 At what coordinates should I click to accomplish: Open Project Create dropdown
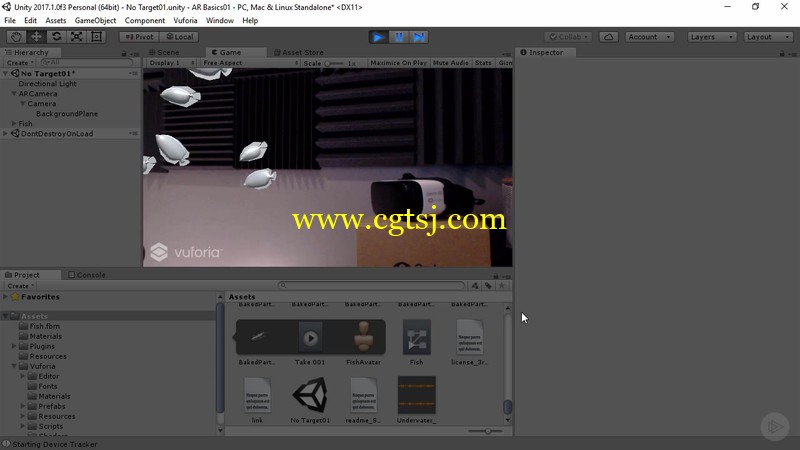point(20,286)
